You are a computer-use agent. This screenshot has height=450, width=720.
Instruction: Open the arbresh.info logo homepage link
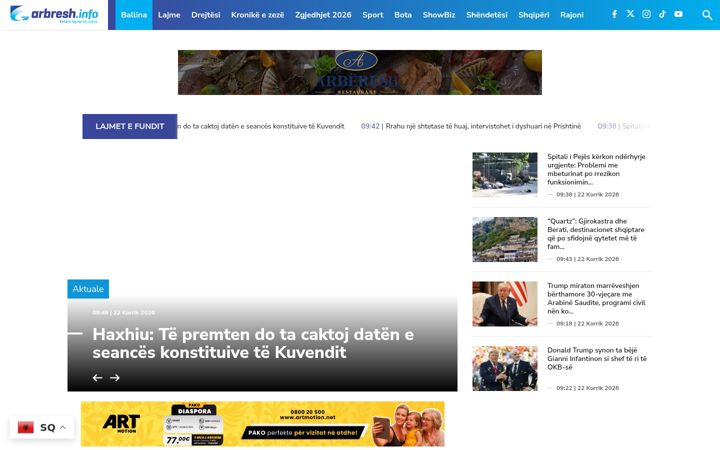tap(54, 14)
